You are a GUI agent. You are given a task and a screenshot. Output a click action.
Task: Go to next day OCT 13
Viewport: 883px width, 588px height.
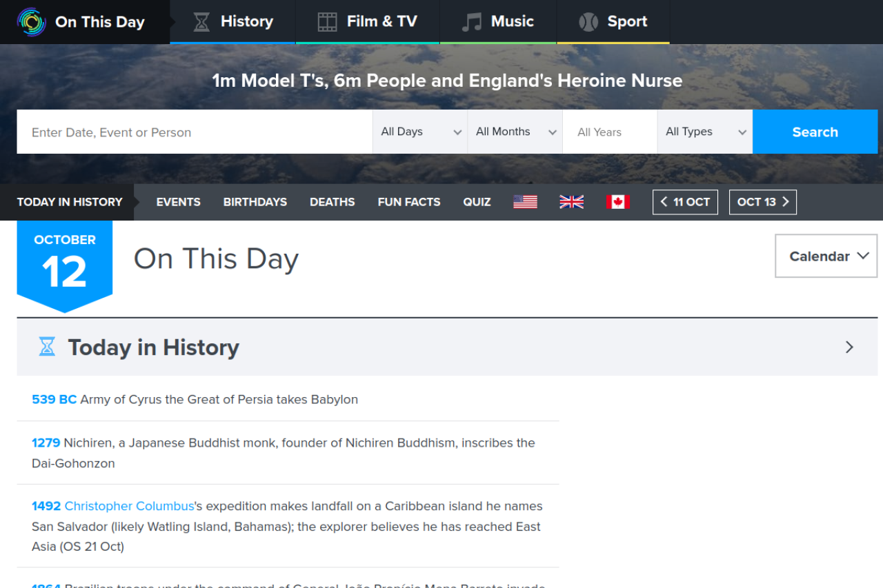point(763,202)
